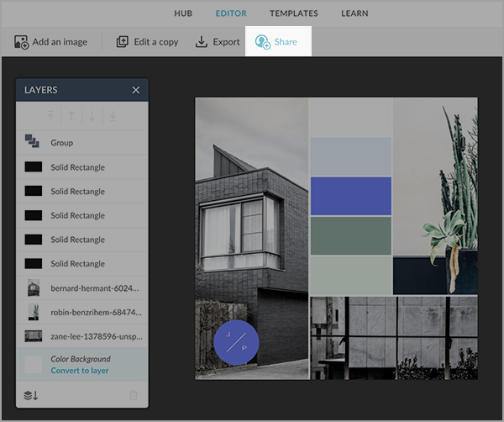Go to the LEARN tab
This screenshot has height=422, width=504.
354,13
